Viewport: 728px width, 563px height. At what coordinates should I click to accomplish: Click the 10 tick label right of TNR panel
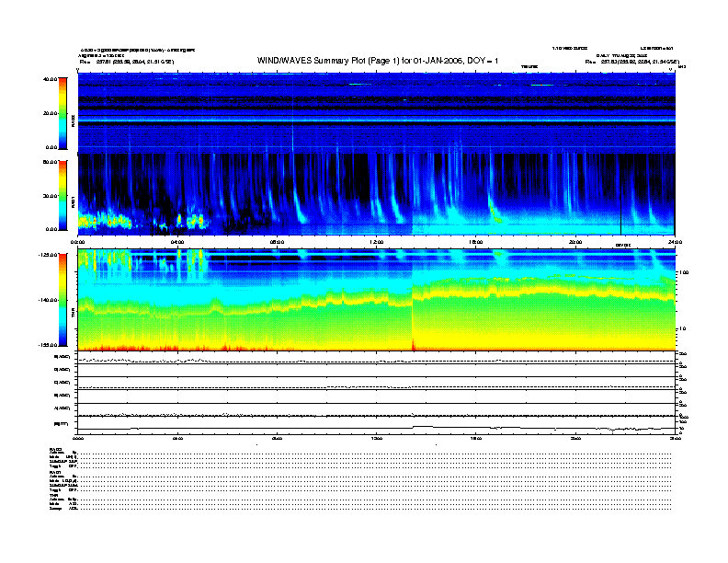tap(682, 329)
